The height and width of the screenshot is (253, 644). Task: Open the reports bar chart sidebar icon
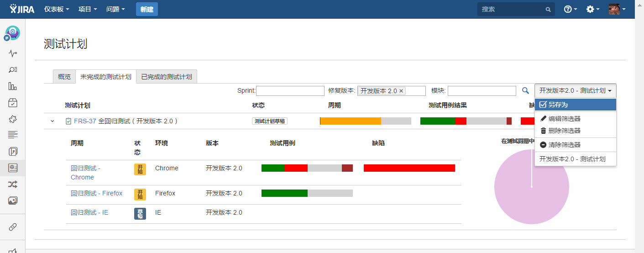[x=13, y=86]
